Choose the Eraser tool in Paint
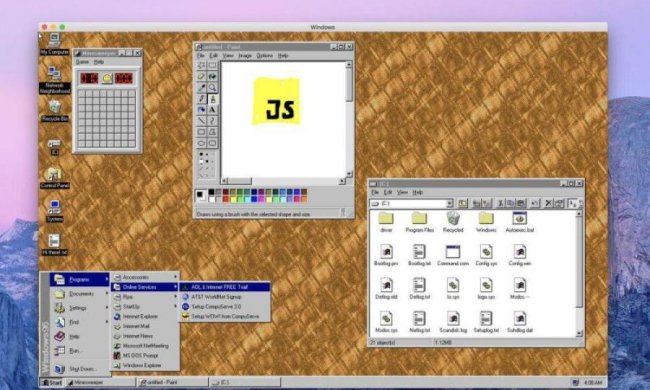650x390 pixels. click(201, 77)
